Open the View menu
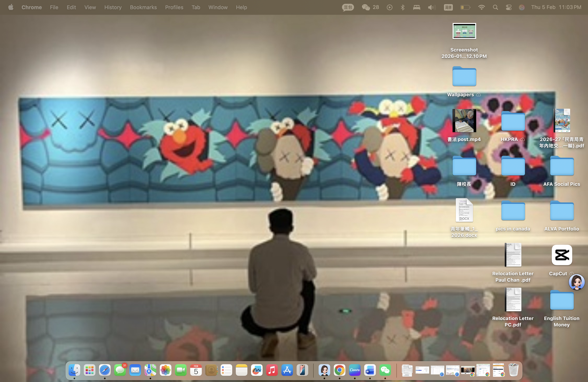 point(90,7)
